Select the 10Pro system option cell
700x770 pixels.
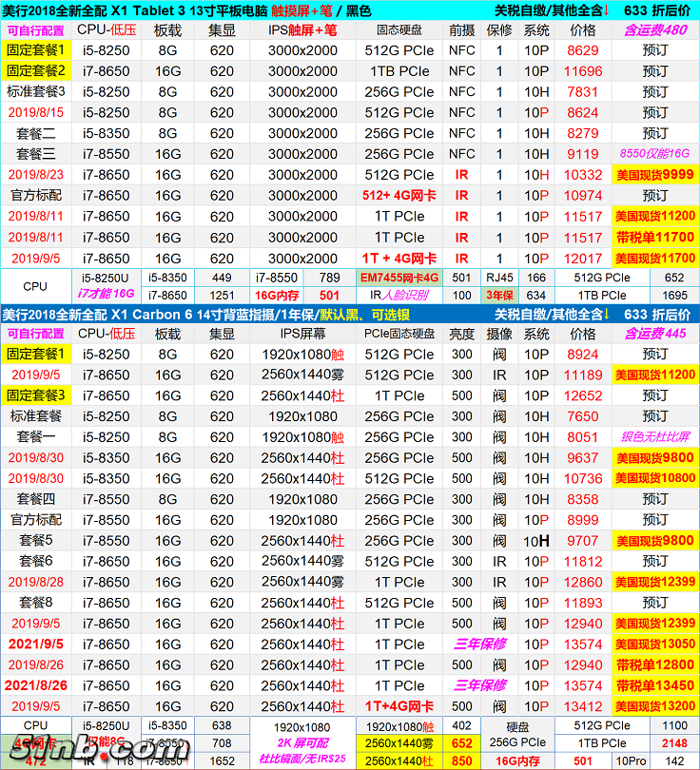[628, 760]
